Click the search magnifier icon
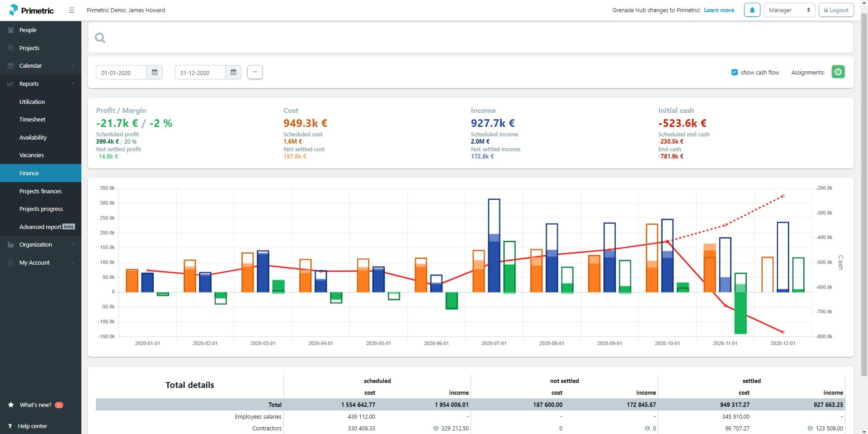Image resolution: width=868 pixels, height=434 pixels. 100,38
